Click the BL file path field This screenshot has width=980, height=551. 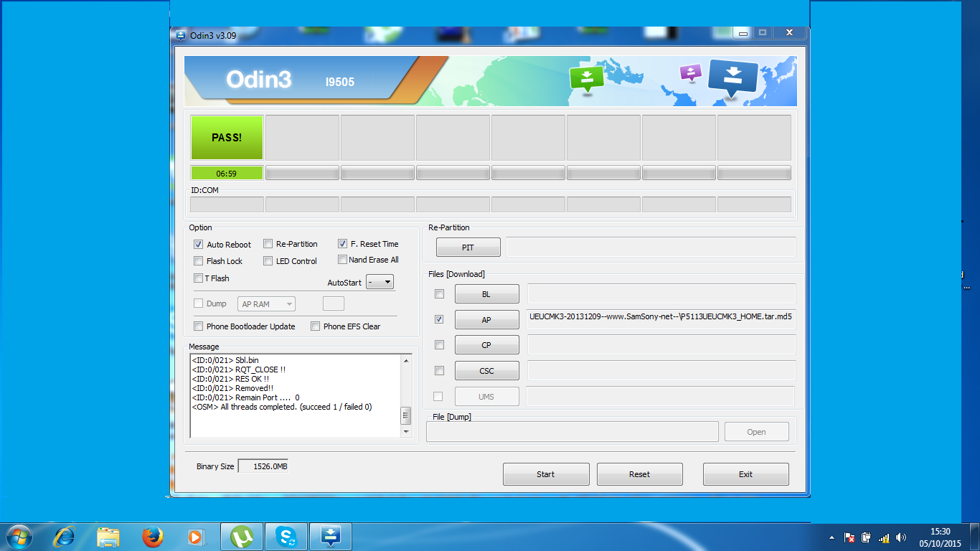pyautogui.click(x=661, y=293)
